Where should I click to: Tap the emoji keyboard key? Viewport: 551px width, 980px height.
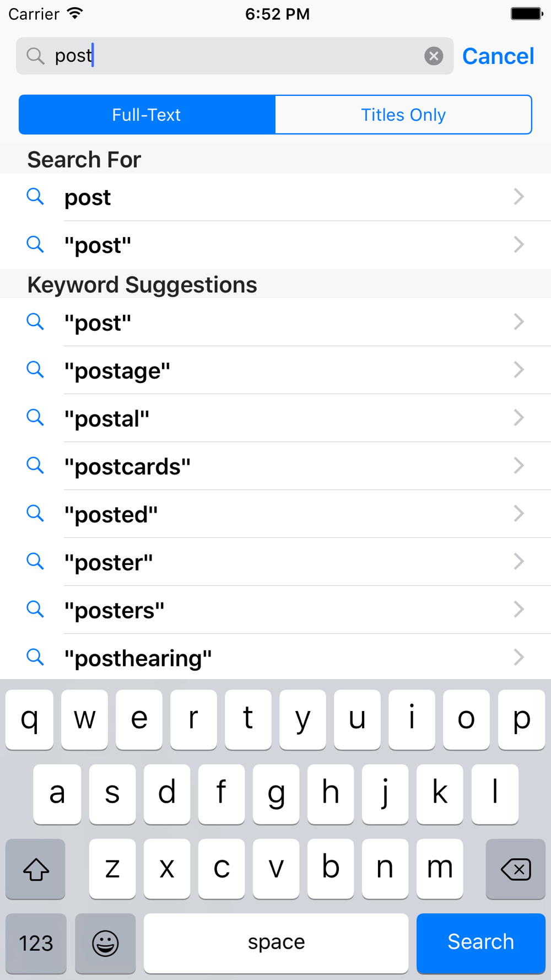[x=105, y=943]
